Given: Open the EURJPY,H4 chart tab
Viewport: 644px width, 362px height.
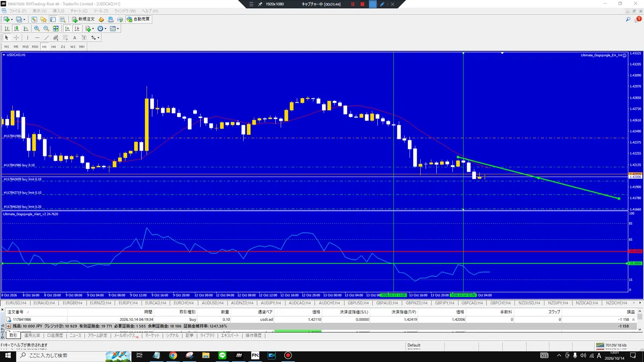Looking at the screenshot, I should [x=128, y=303].
